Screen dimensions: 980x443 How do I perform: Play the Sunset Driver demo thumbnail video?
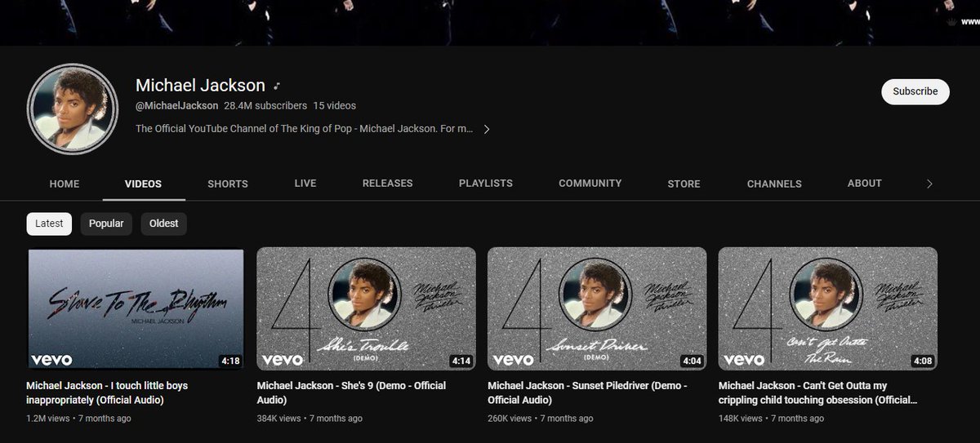click(597, 308)
